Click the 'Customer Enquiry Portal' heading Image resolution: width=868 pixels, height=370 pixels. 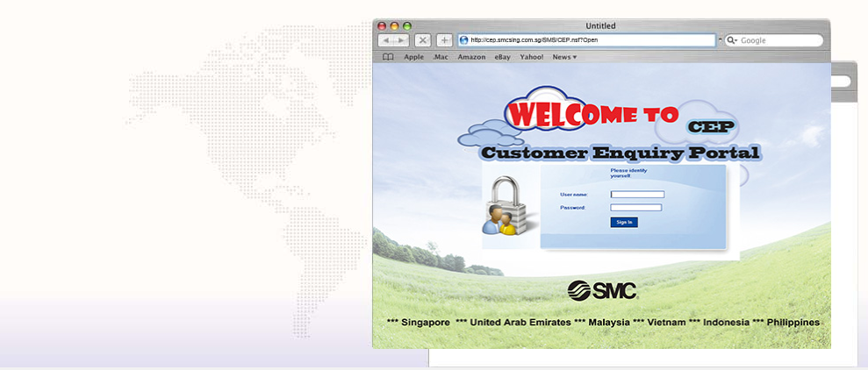coord(620,153)
